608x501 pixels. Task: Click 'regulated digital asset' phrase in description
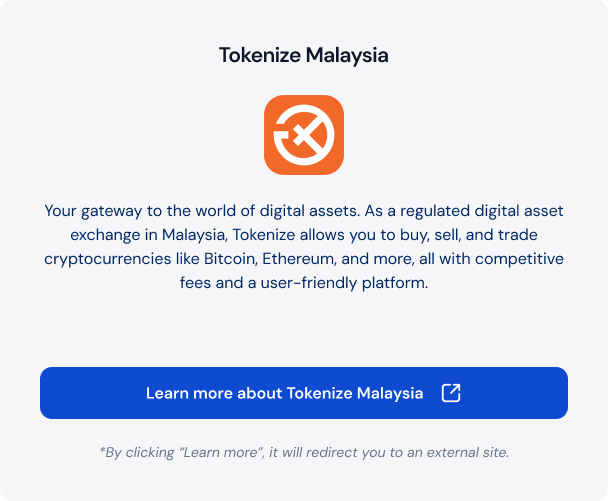(x=482, y=211)
